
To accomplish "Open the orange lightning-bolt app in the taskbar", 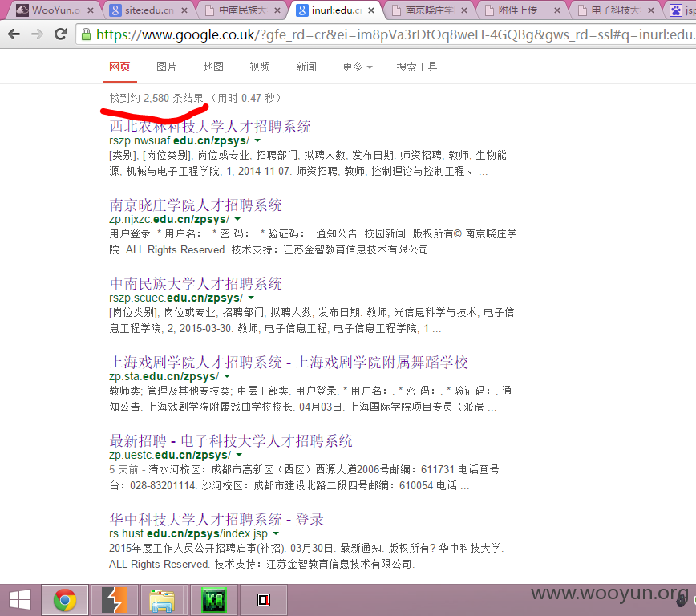I will pos(115,600).
